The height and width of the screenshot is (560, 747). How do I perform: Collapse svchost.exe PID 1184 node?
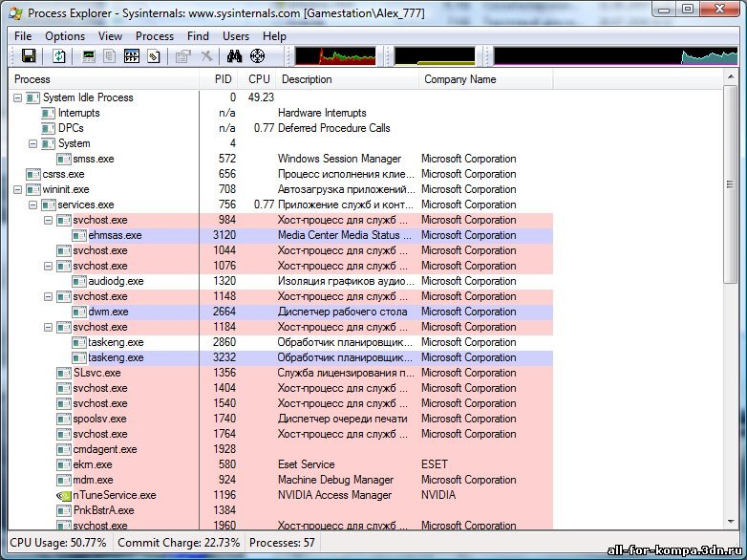[x=48, y=328]
